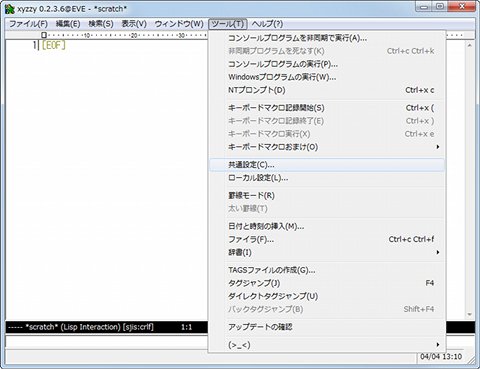The width and height of the screenshot is (480, 369).
Task: Click the ruler at column 10
Action: [x=87, y=35]
